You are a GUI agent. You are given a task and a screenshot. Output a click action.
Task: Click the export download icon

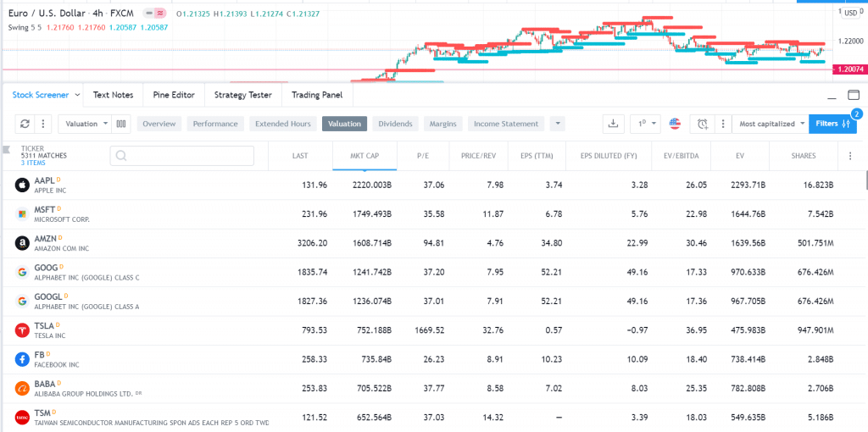pyautogui.click(x=613, y=124)
